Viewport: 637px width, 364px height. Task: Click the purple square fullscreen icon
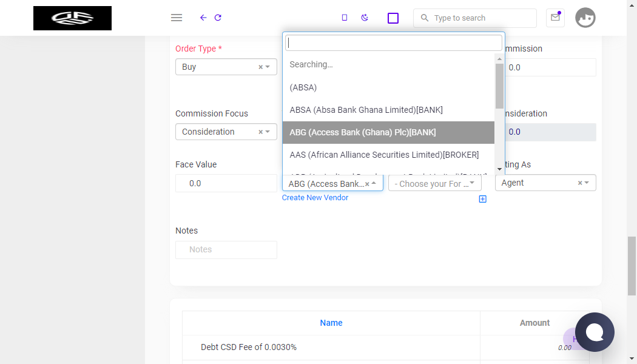pos(393,18)
